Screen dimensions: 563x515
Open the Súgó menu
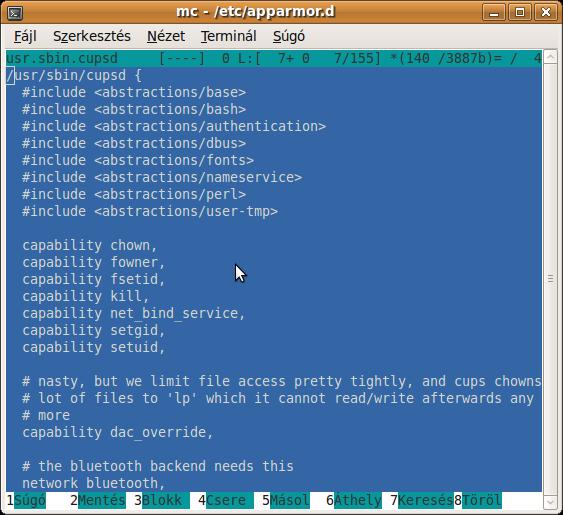pyautogui.click(x=289, y=36)
